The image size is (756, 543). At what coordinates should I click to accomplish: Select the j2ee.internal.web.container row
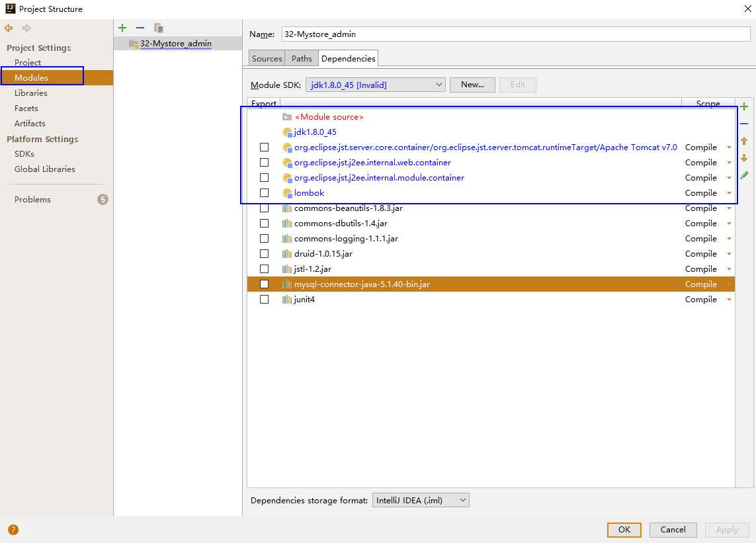491,163
